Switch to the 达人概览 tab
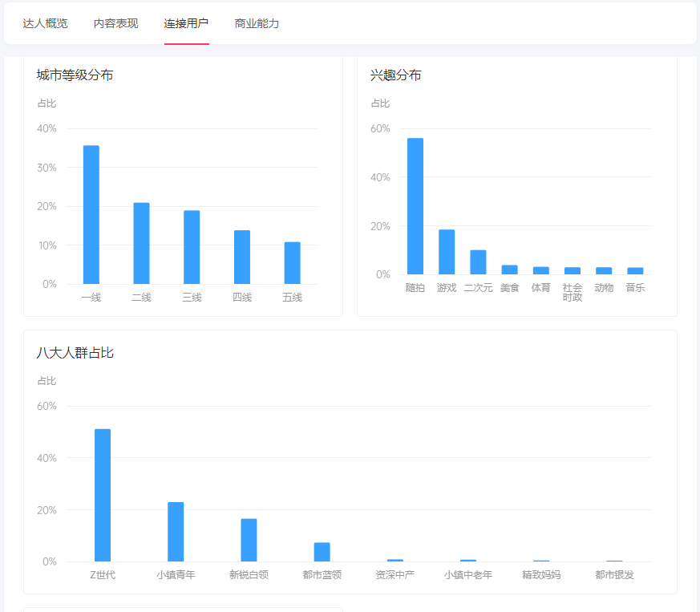Viewport: 700px width, 612px height. (x=45, y=23)
